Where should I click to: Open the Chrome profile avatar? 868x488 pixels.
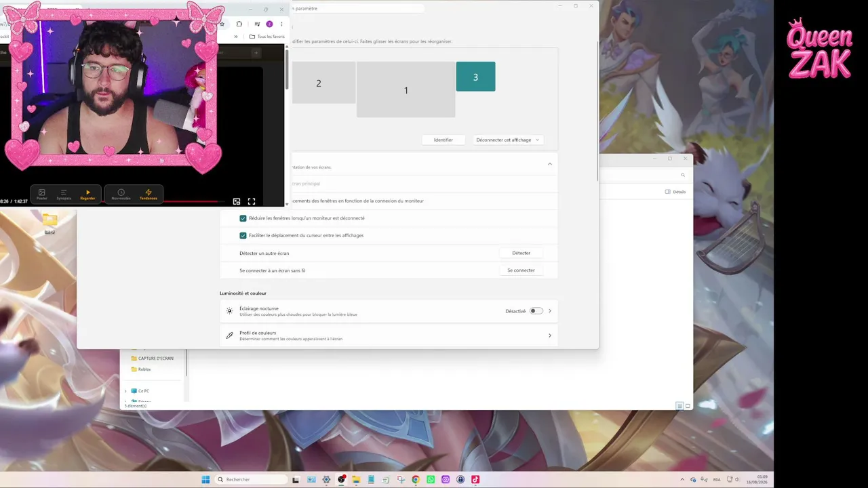269,24
